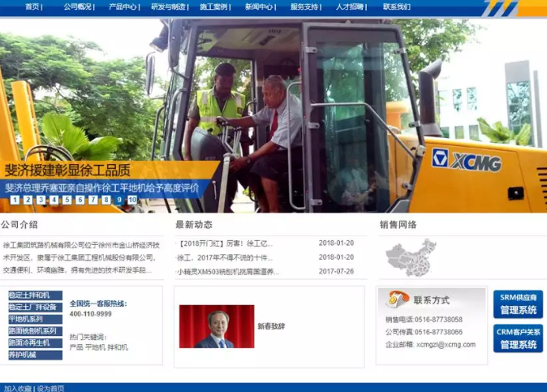547x392 pixels.
Task: Show banner slide 4
Action: coord(54,200)
